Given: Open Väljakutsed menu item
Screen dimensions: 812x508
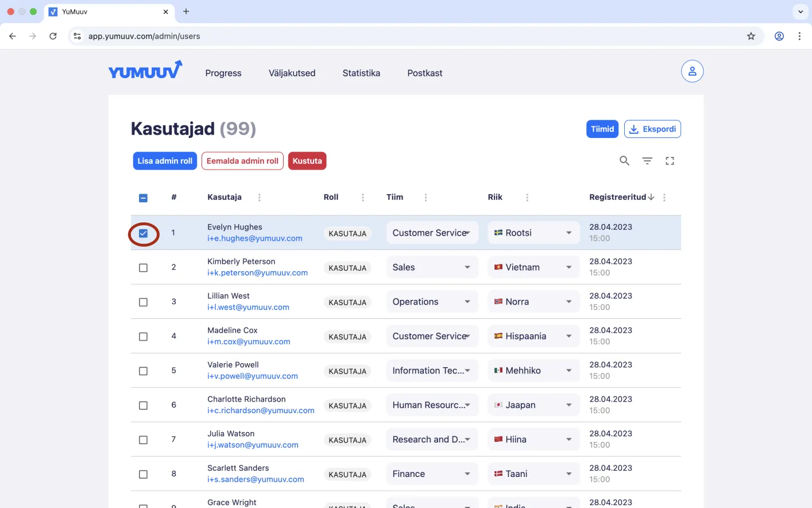Looking at the screenshot, I should point(292,73).
